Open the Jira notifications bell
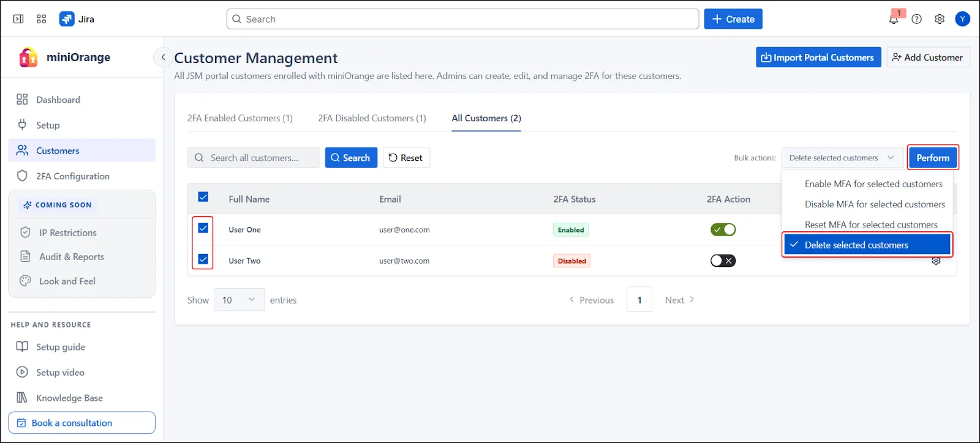 pyautogui.click(x=894, y=19)
